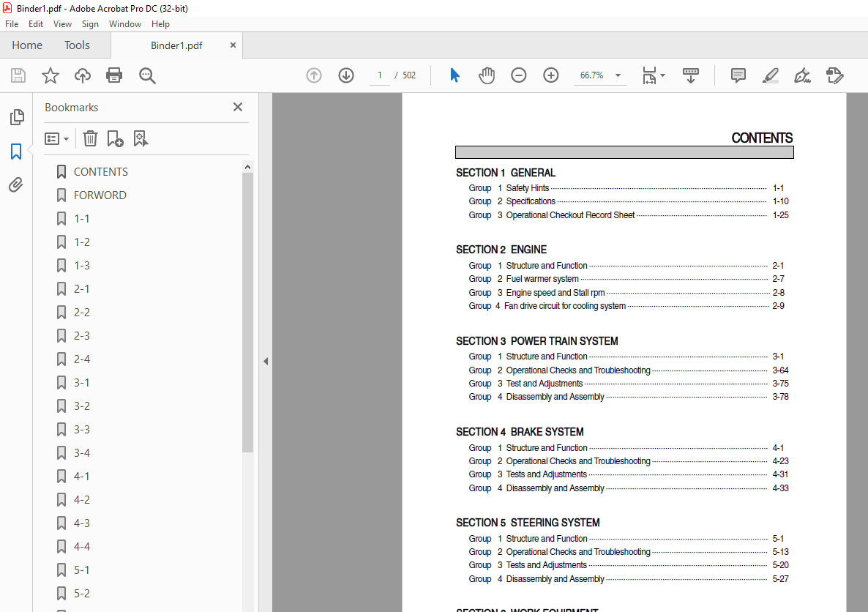Select bookmark 4-3
The width and height of the screenshot is (868, 612).
point(82,523)
